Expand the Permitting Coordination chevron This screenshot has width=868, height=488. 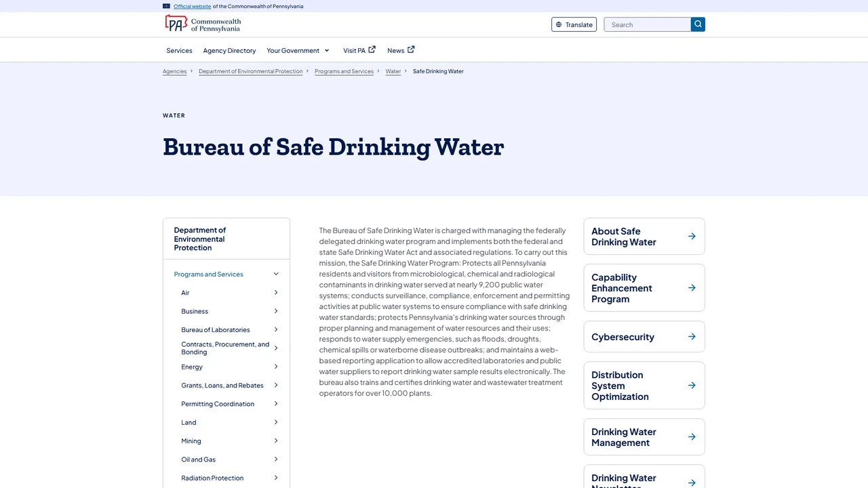[276, 404]
